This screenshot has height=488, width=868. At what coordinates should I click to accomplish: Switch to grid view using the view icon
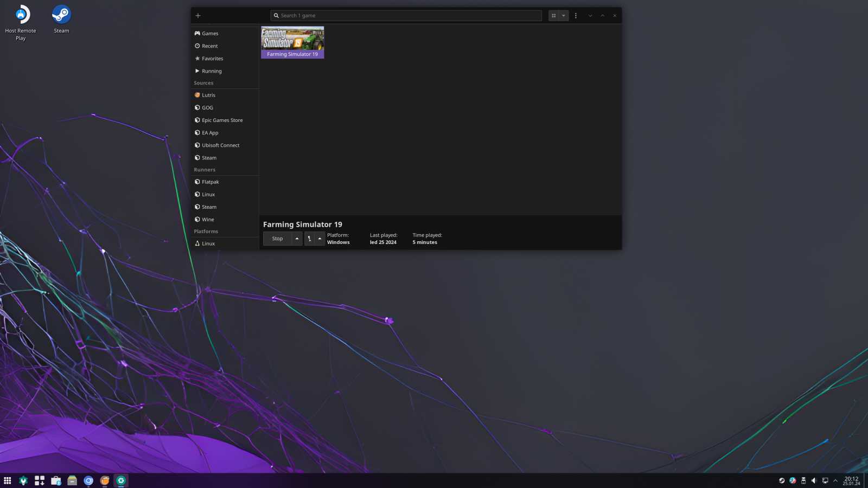point(553,16)
